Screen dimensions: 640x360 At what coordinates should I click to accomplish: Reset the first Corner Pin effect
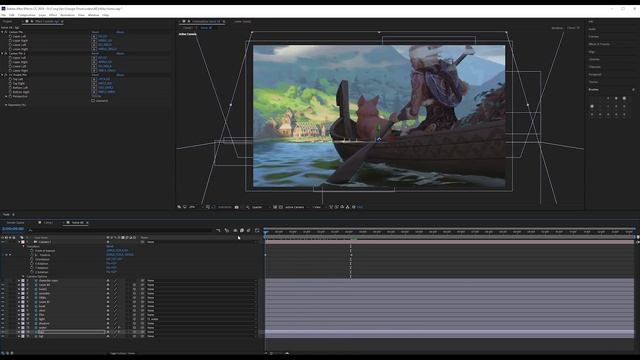95,32
